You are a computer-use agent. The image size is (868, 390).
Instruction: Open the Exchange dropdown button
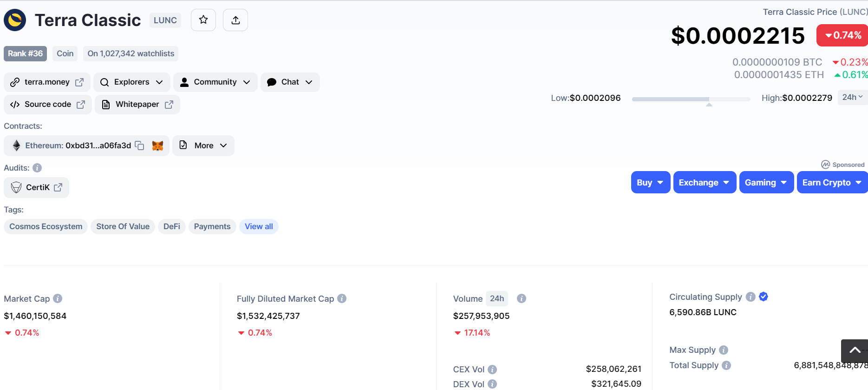705,182
